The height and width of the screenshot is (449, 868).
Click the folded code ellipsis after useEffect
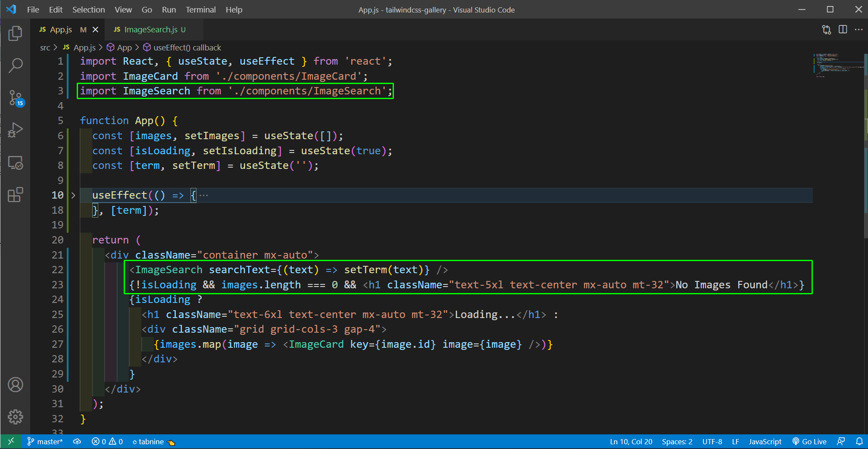coord(204,195)
